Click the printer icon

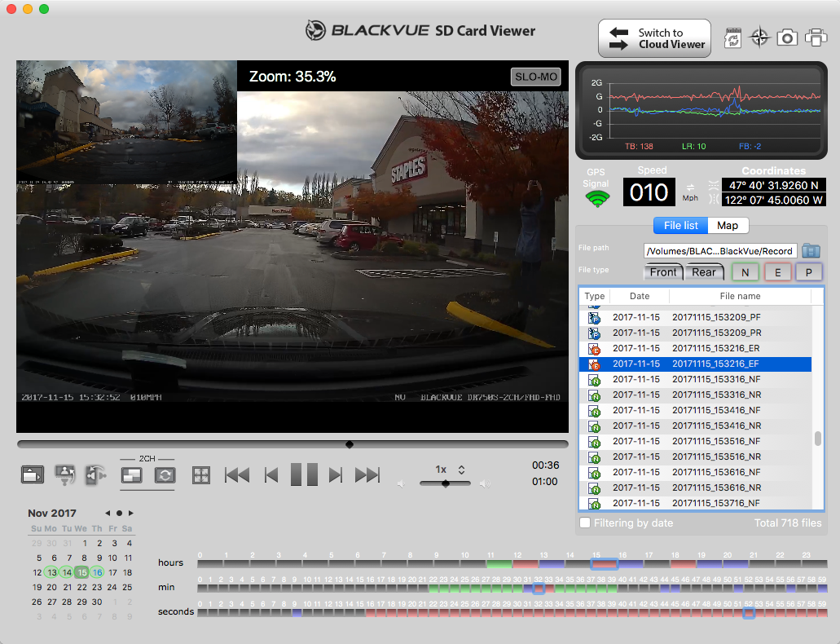(x=816, y=37)
